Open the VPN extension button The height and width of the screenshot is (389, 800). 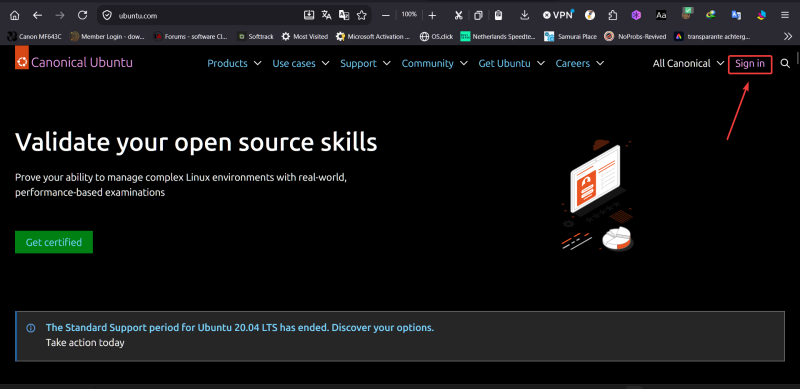click(x=558, y=15)
